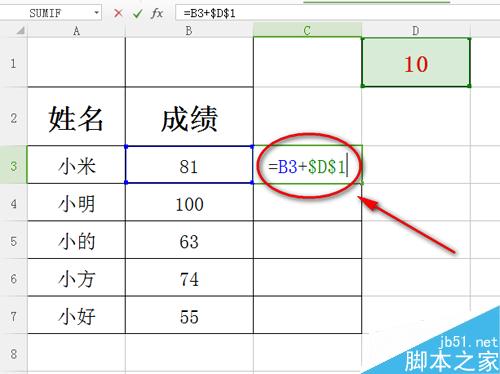Select the cell with 小的
This screenshot has height=374, width=500.
[x=76, y=240]
